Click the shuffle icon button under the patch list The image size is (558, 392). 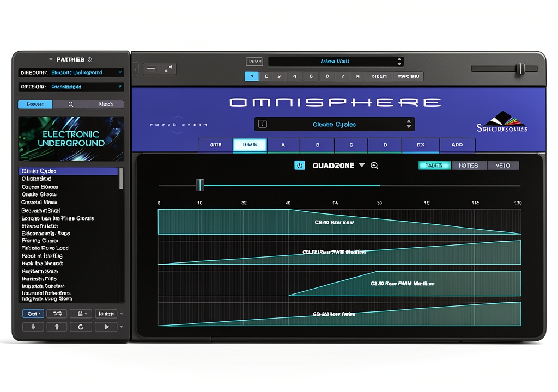pyautogui.click(x=57, y=314)
